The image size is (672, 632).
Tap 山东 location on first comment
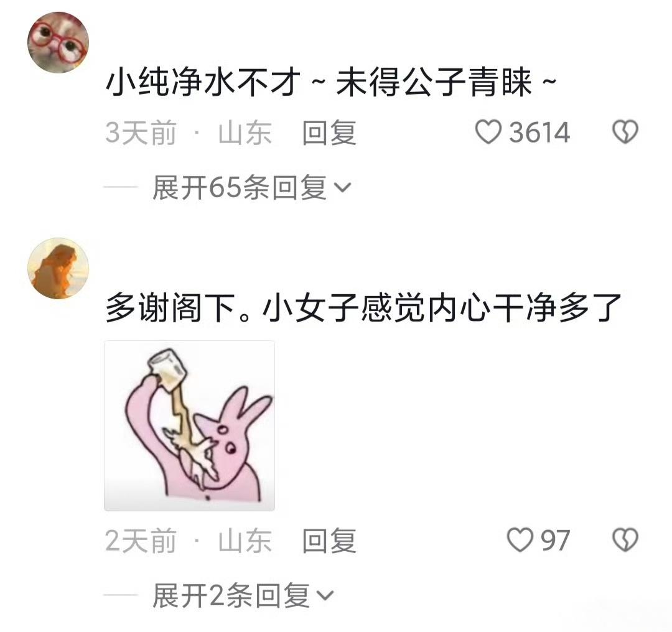coord(245,133)
